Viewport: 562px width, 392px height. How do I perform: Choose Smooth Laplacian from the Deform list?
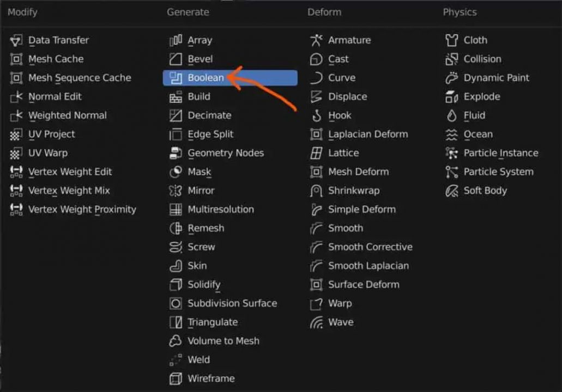click(x=368, y=266)
